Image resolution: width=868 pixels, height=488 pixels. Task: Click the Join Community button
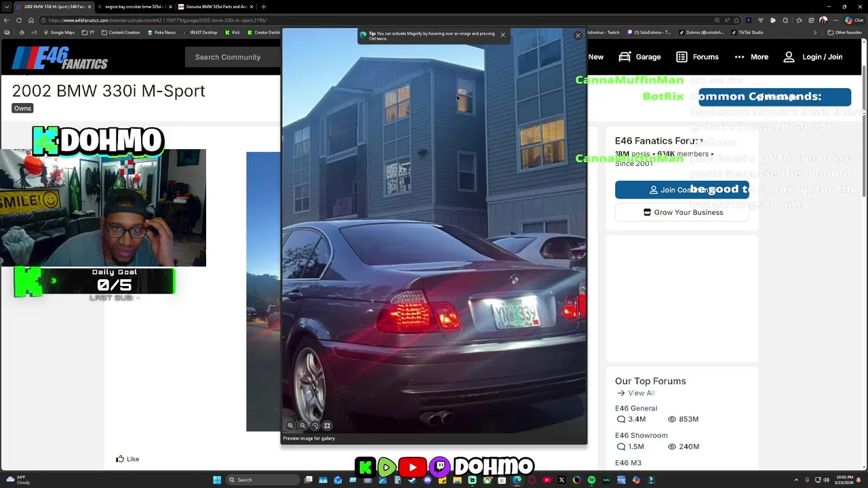(x=682, y=190)
